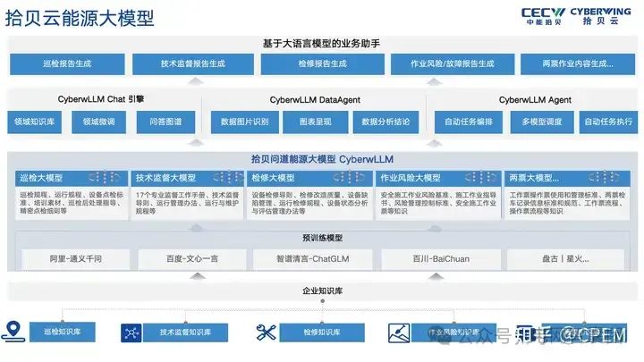644x362 pixels.
Task: Select the 技术监督大模型 card header
Action: coord(187,178)
